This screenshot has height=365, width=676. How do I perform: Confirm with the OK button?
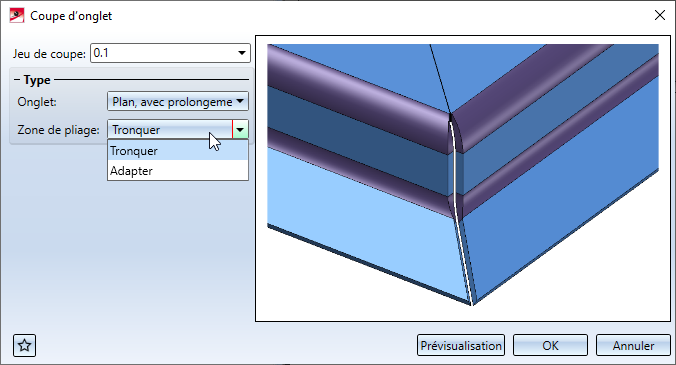pos(550,345)
